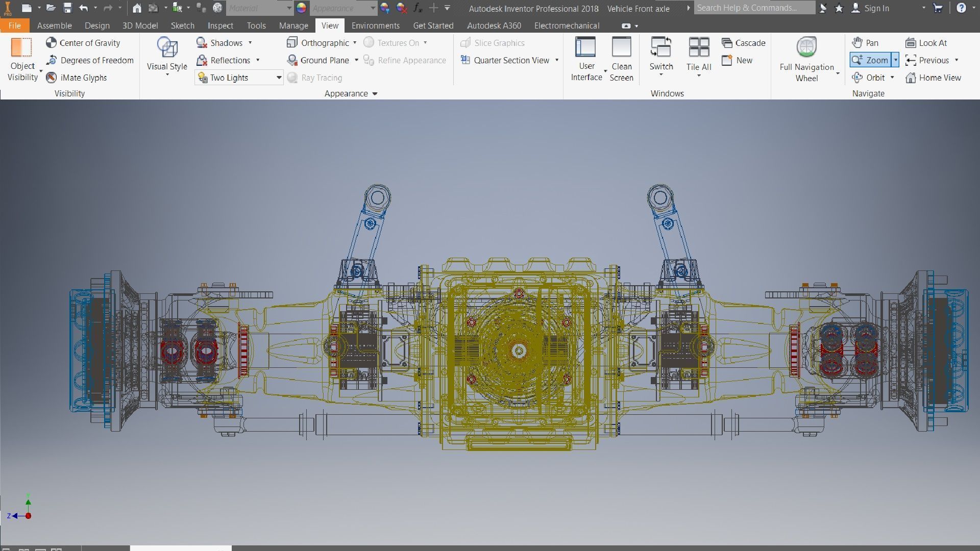Expand the Appearance panel arrow
Image resolution: width=980 pixels, height=551 pixels.
pos(375,94)
